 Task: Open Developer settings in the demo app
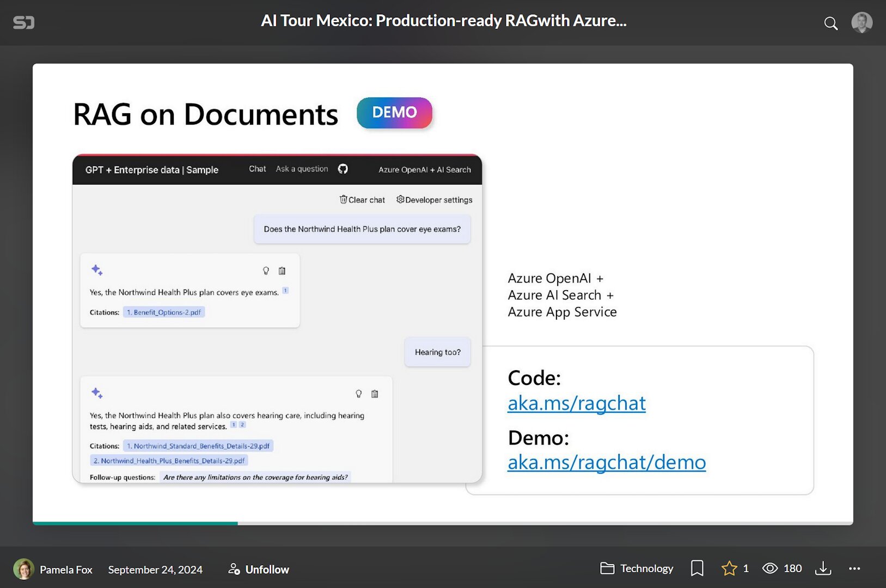[434, 199]
